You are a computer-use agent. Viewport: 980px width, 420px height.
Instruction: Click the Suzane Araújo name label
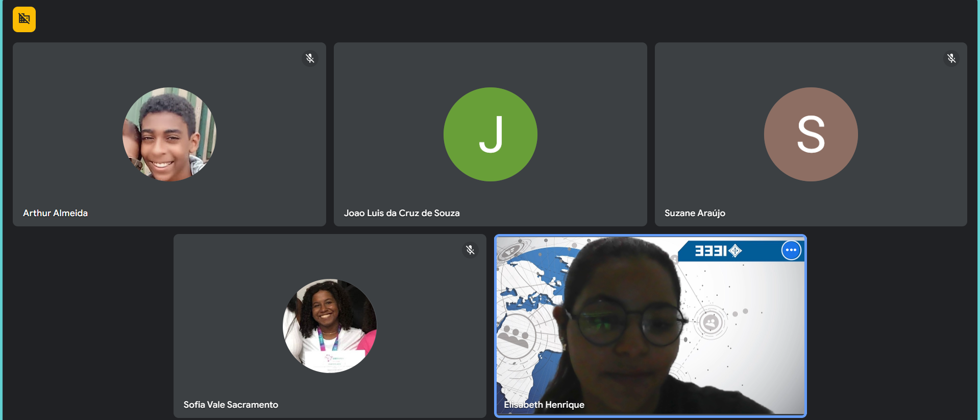[x=695, y=213]
